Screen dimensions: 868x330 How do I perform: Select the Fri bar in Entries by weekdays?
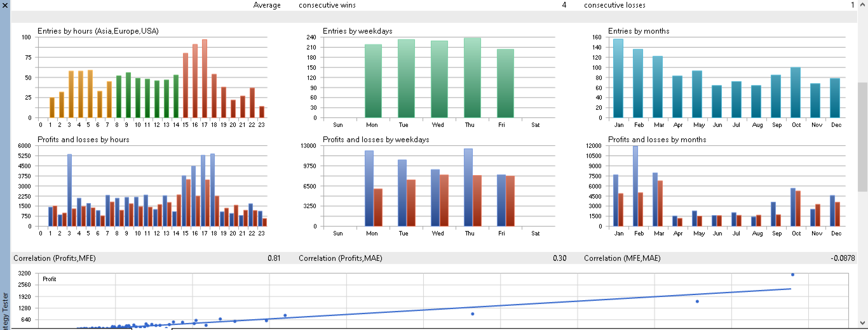(505, 83)
